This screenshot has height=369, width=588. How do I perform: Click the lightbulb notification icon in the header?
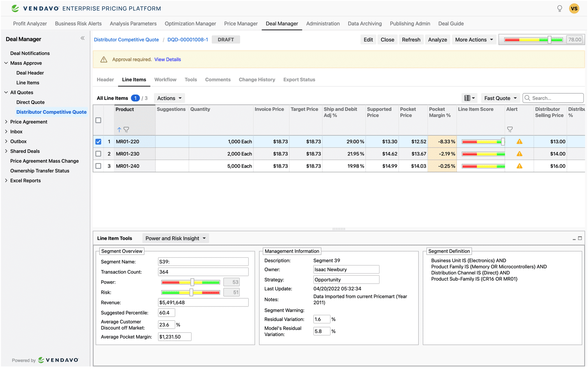[x=559, y=8]
